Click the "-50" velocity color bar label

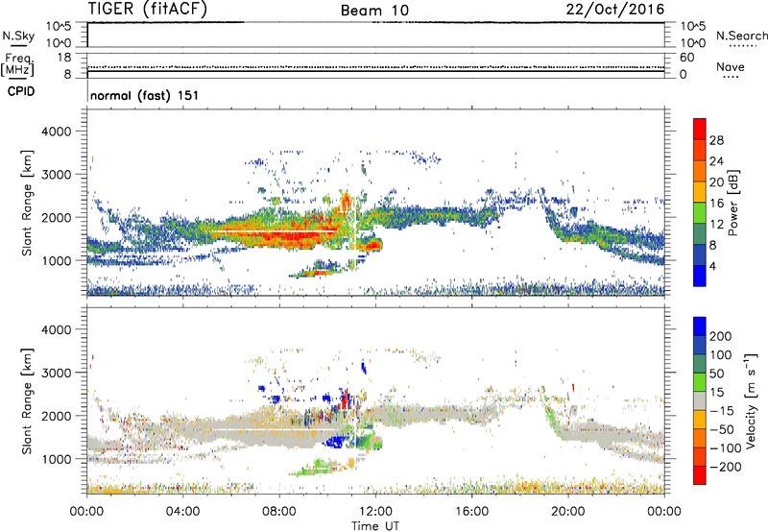722,429
